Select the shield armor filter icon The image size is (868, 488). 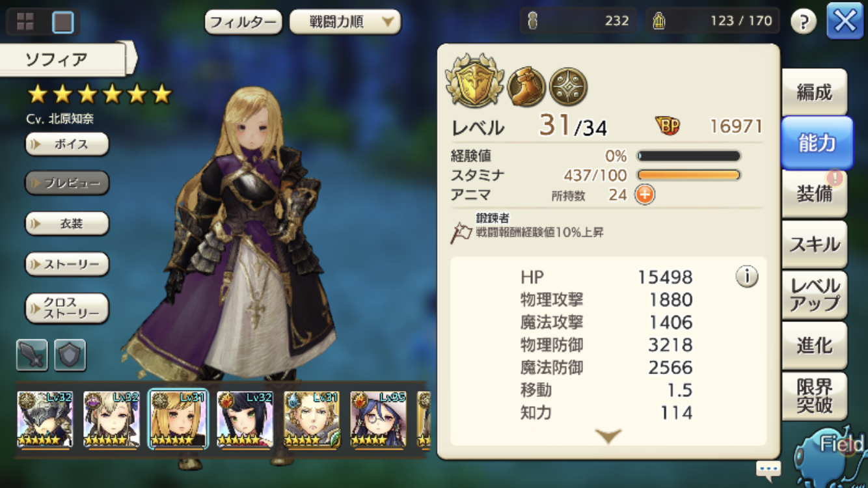tap(70, 355)
